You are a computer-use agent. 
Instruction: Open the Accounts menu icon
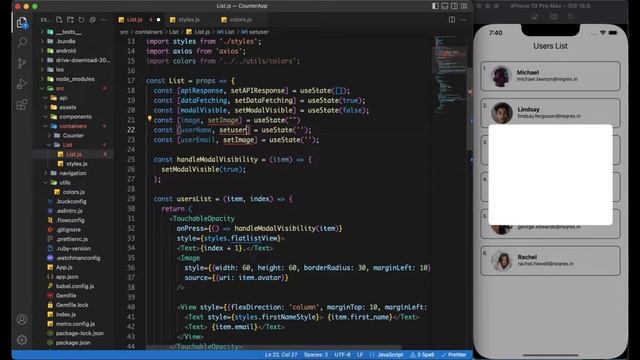tap(22, 319)
